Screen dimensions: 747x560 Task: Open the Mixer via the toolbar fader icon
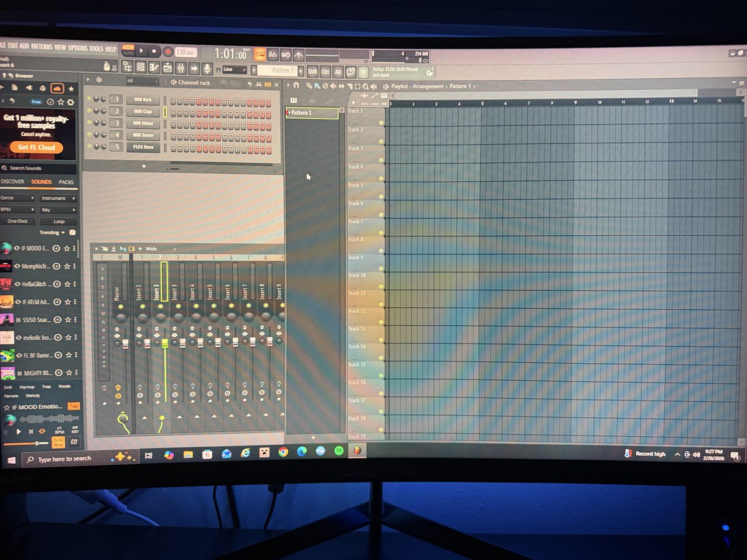click(181, 68)
